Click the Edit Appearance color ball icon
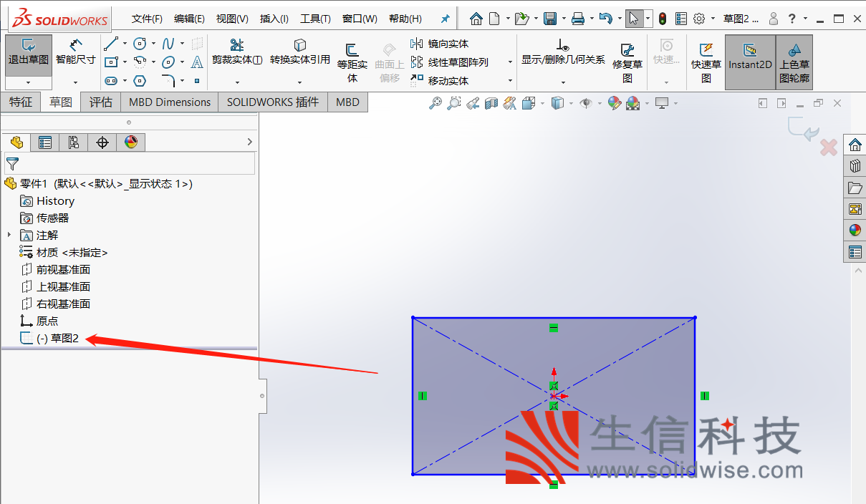Viewport: 866px width, 504px height. [x=614, y=104]
